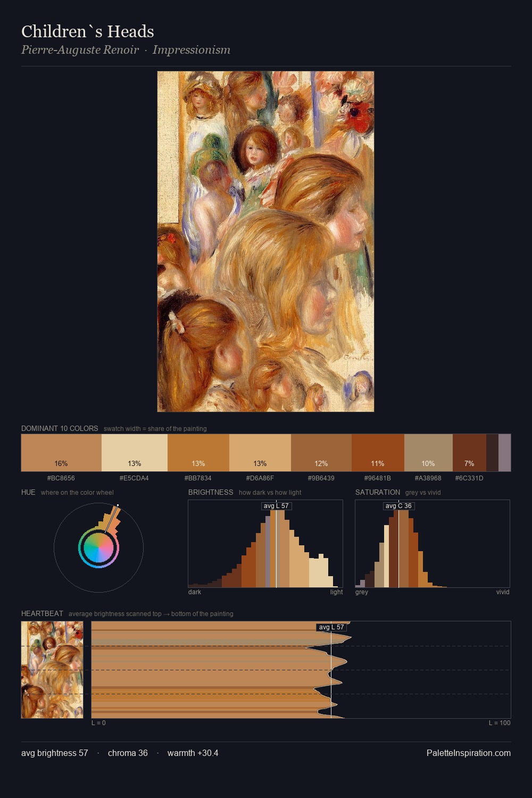Select the #D6A86F swatch

(260, 453)
